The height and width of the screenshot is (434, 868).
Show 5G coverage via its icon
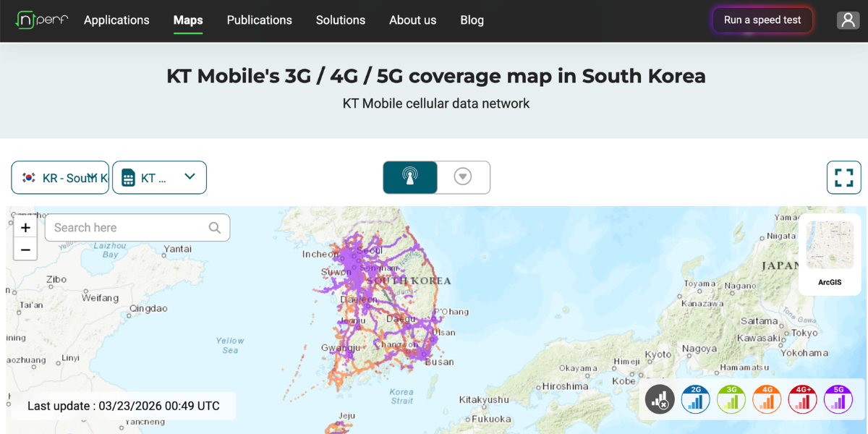[838, 399]
